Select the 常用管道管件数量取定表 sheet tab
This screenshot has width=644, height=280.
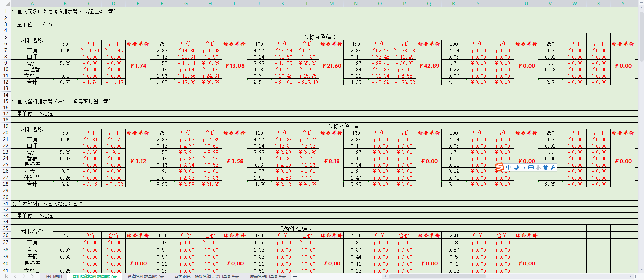coord(95,276)
